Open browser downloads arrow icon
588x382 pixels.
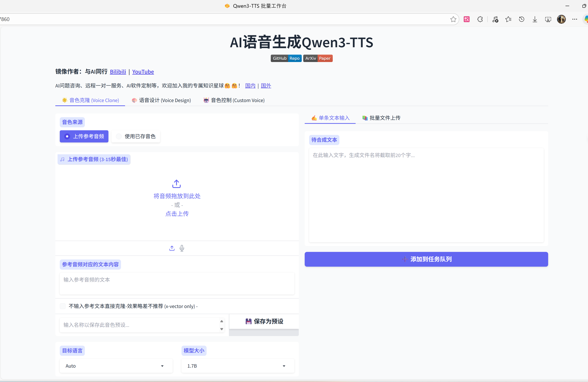tap(535, 19)
